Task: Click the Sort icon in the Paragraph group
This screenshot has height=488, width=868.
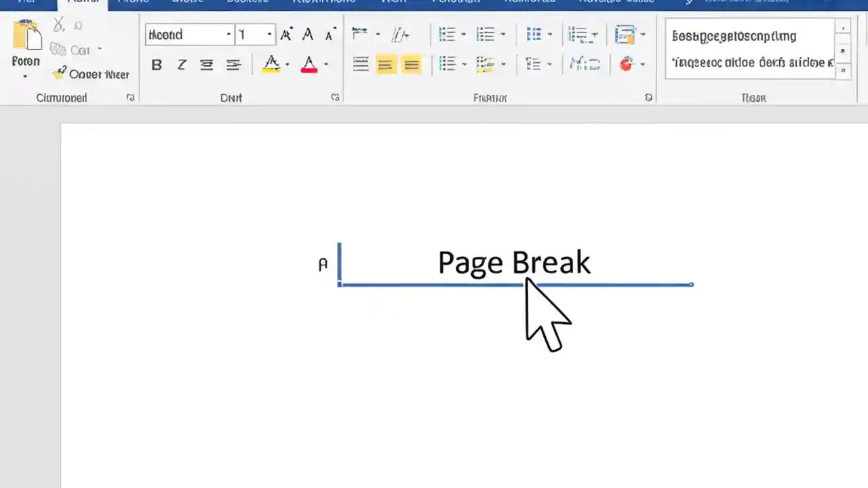Action: click(x=578, y=35)
